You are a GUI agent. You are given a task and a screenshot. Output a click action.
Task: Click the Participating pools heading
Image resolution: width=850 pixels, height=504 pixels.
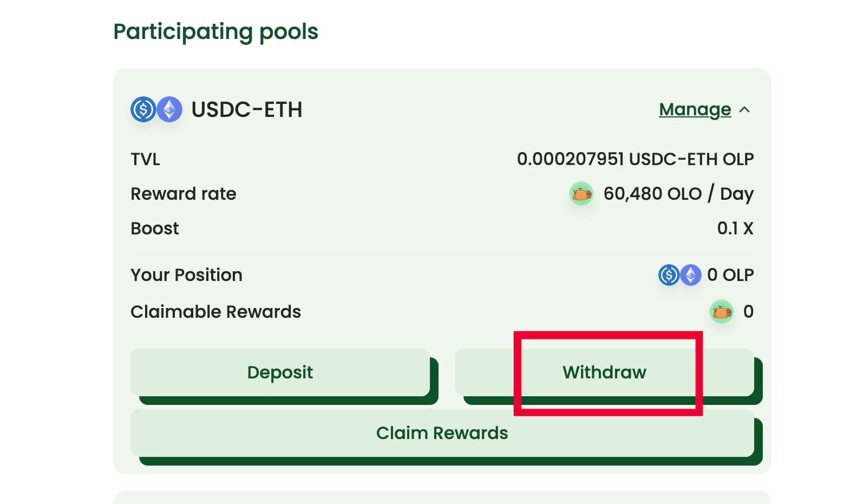pyautogui.click(x=215, y=31)
